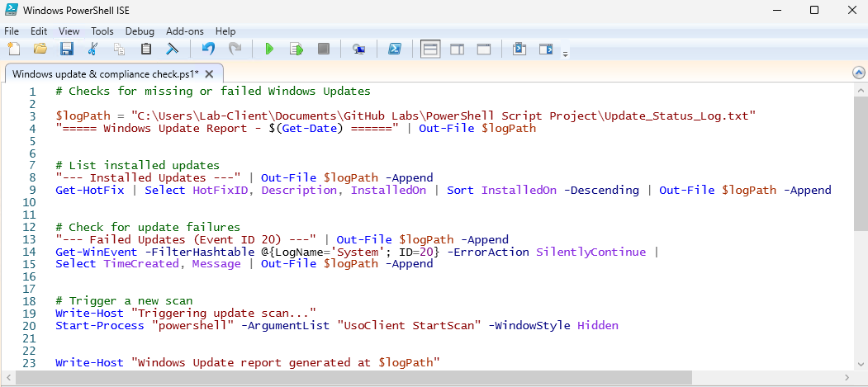
Task: Click the vertical scrollbar up arrow
Action: [x=861, y=89]
